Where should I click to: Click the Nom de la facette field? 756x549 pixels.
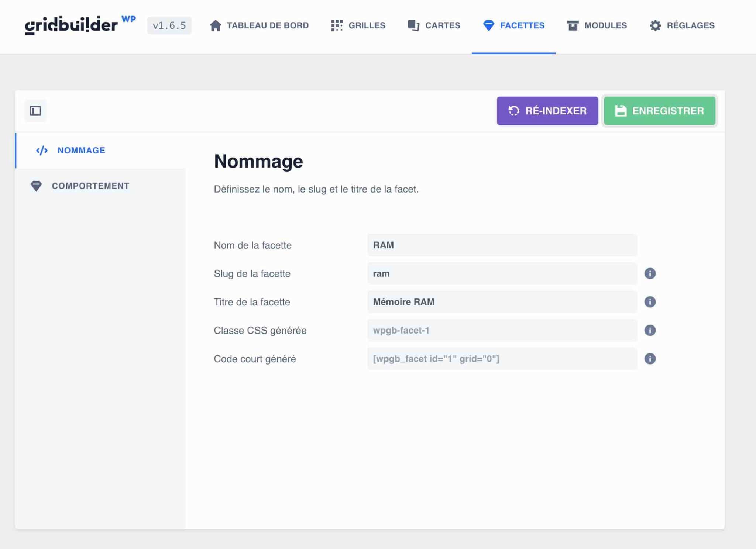tap(502, 245)
